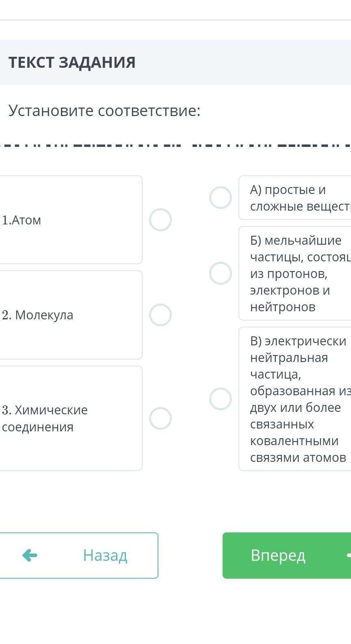The width and height of the screenshot is (351, 644).
Task: Click the thin separator line above the header
Action: pos(175,20)
